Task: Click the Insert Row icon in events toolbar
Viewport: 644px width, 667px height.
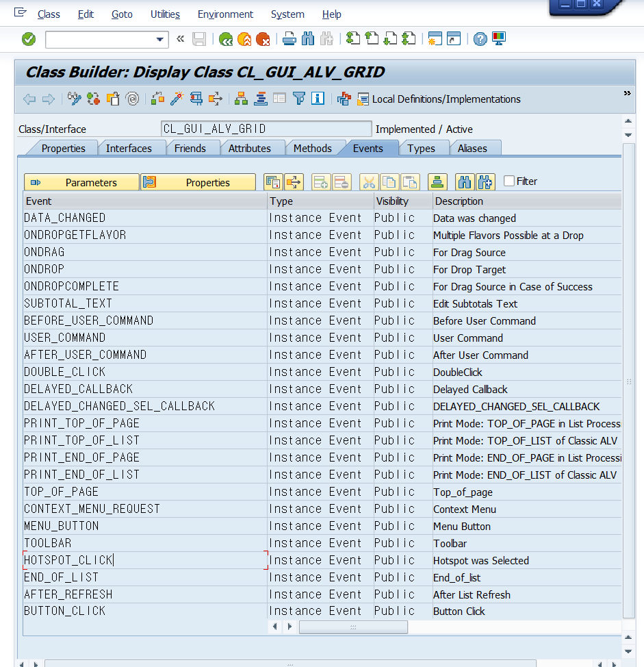Action: [321, 182]
